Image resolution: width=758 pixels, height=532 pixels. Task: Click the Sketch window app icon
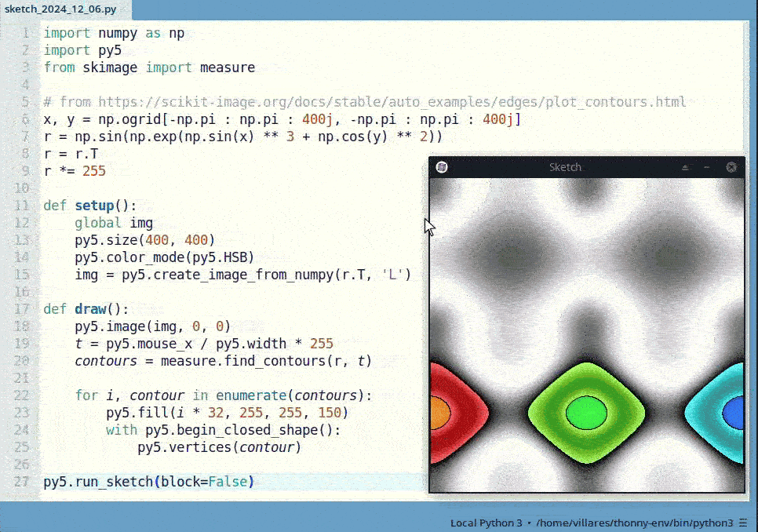[x=442, y=167]
